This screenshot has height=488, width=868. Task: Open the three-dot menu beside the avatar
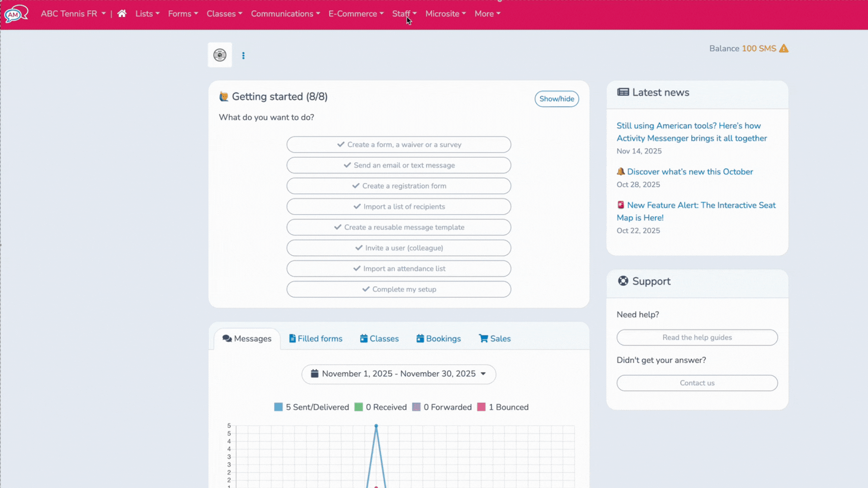click(244, 55)
